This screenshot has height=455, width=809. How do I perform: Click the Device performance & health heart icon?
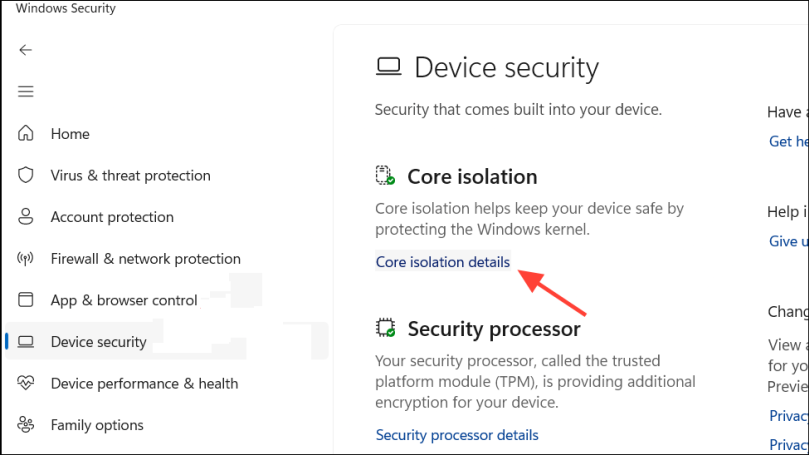click(26, 383)
